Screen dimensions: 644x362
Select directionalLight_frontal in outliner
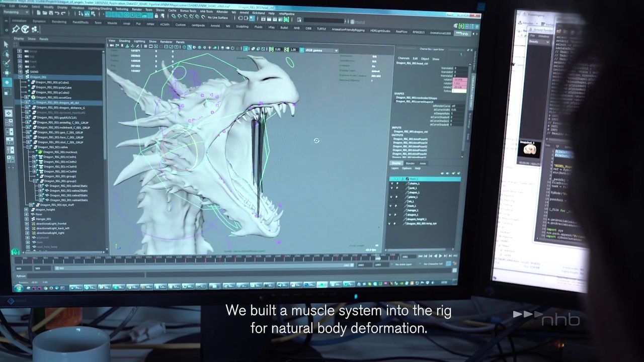point(51,224)
